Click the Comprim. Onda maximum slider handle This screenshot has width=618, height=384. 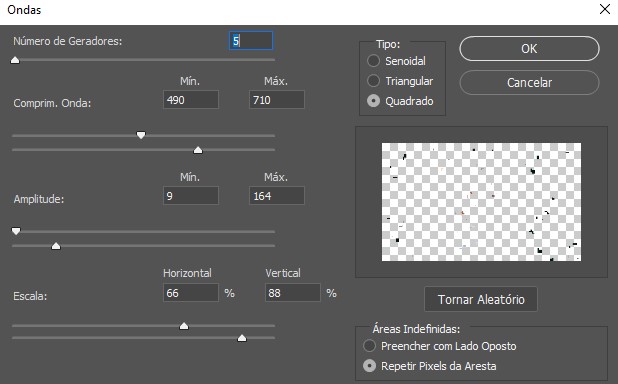click(x=198, y=150)
